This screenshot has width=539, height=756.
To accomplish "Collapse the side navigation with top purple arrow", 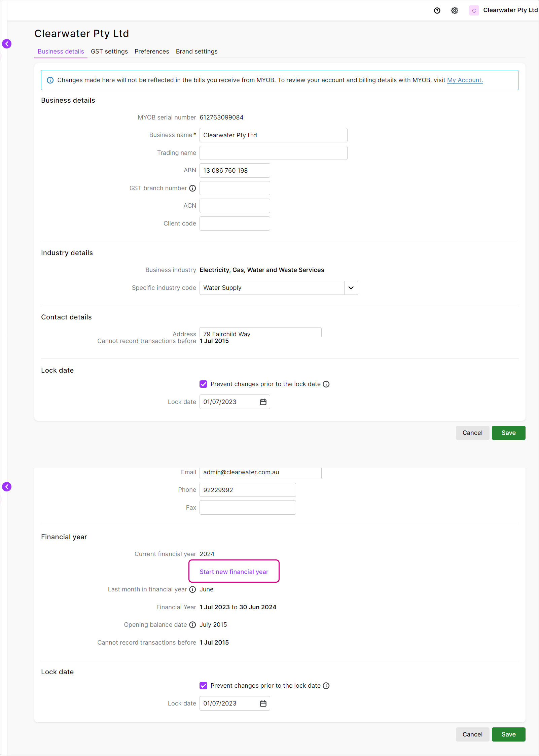I will click(7, 44).
